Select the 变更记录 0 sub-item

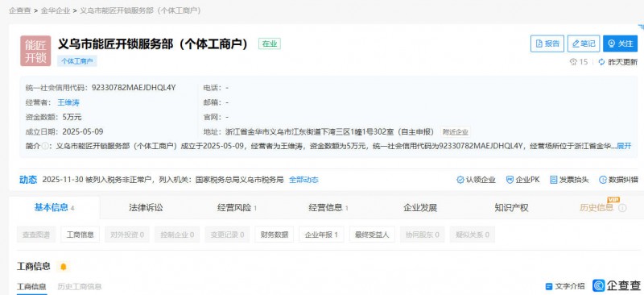point(227,235)
